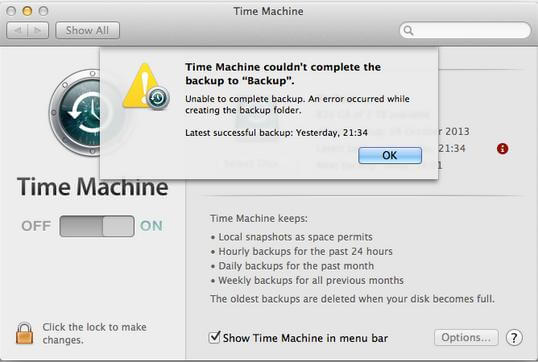Viewport: 538px width, 362px height.
Task: Toggle the Time Machine OFF/ON switch
Action: point(97,226)
